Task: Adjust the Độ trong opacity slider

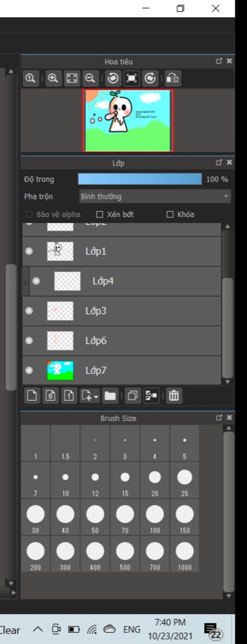Action: pos(140,179)
